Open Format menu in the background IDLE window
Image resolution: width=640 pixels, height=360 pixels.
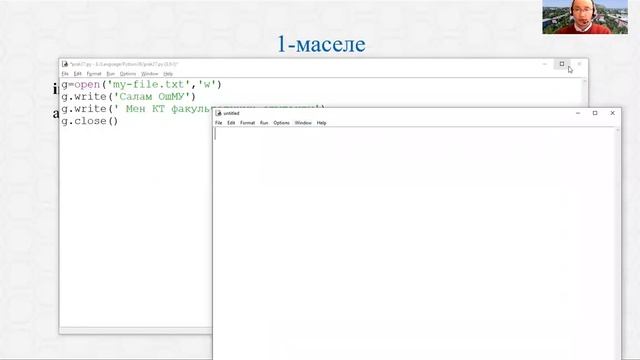click(94, 74)
